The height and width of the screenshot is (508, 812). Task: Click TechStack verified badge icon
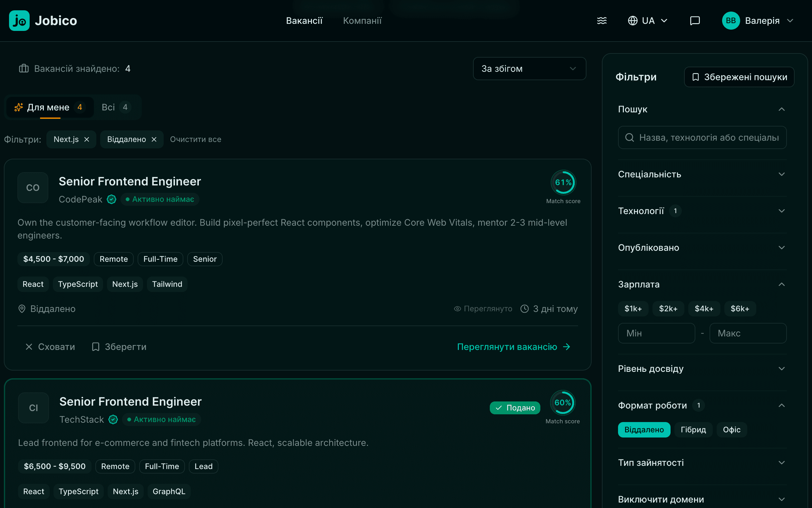[113, 419]
